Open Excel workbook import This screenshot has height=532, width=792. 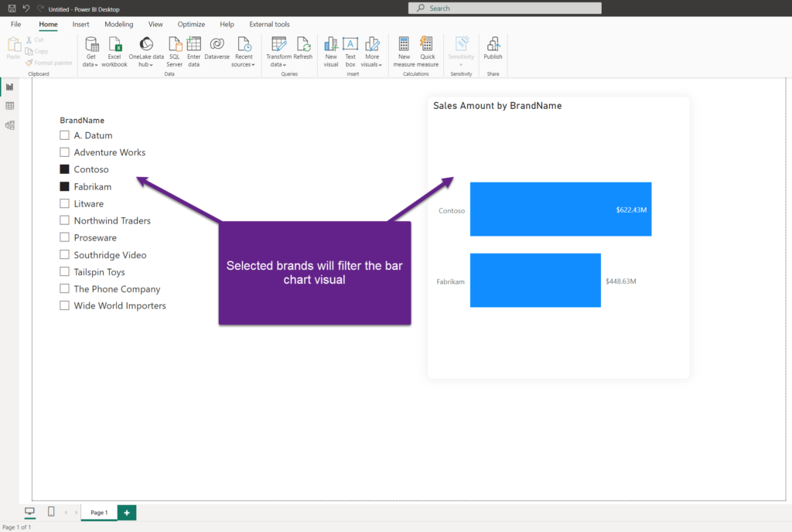tap(114, 52)
